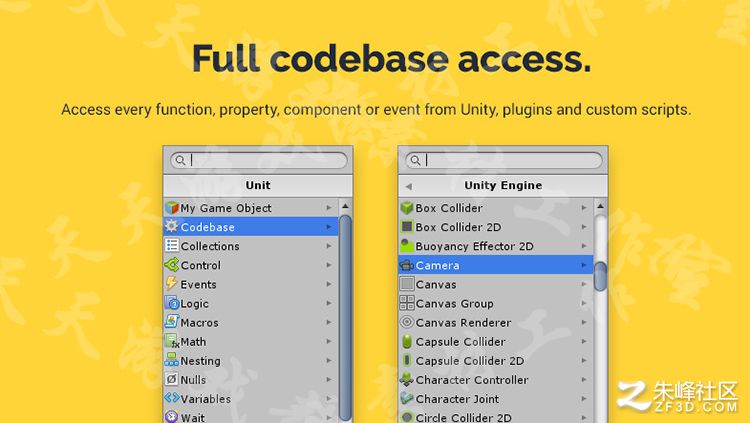Image resolution: width=750 pixels, height=423 pixels.
Task: Click the Collections list icon
Action: (172, 245)
